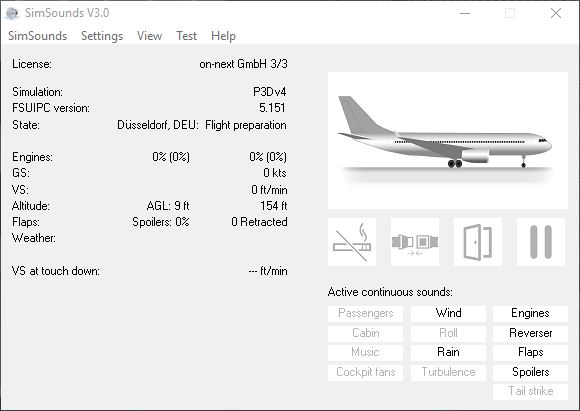Click the airplane illustration image

pos(448,141)
